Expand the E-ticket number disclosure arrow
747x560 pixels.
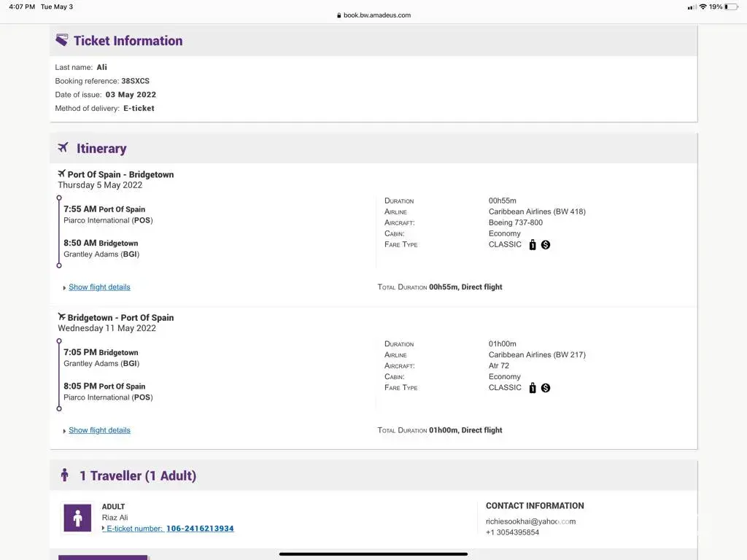point(104,529)
